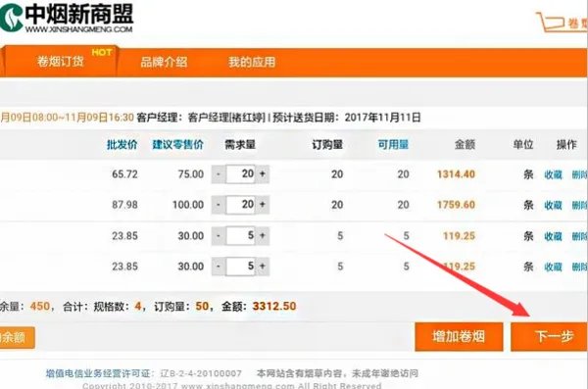The height and width of the screenshot is (389, 588).
Task: Increase quantity in the third 23.85 row
Action: tap(263, 236)
